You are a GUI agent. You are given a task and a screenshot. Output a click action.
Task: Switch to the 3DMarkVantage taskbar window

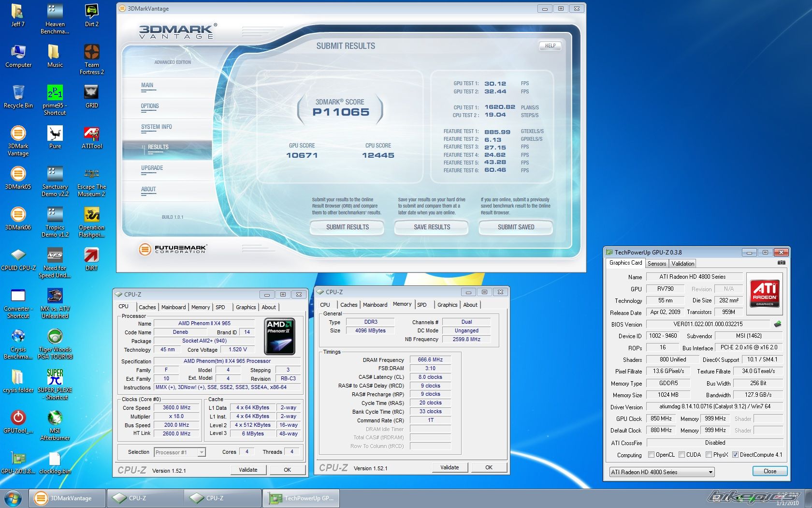67,498
